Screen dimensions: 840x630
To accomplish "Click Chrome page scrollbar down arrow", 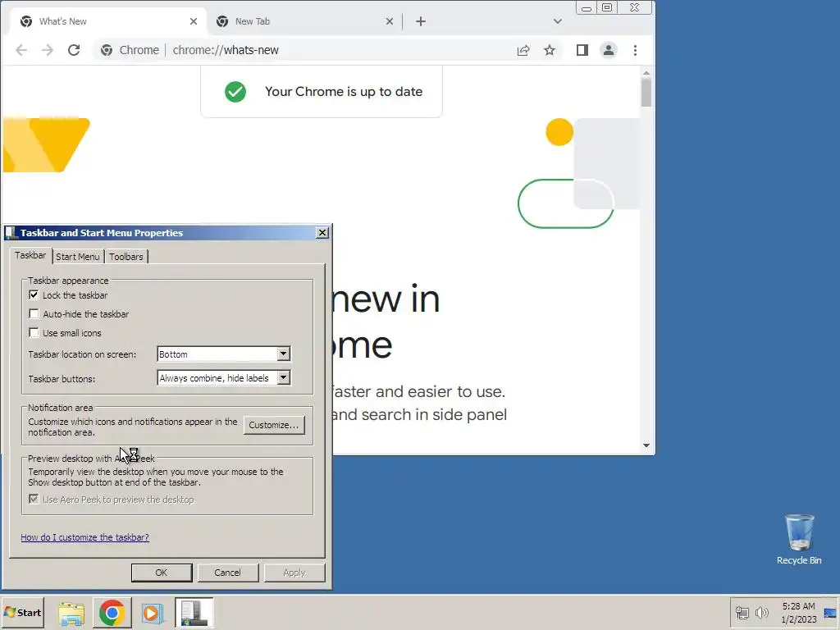I will coord(646,445).
